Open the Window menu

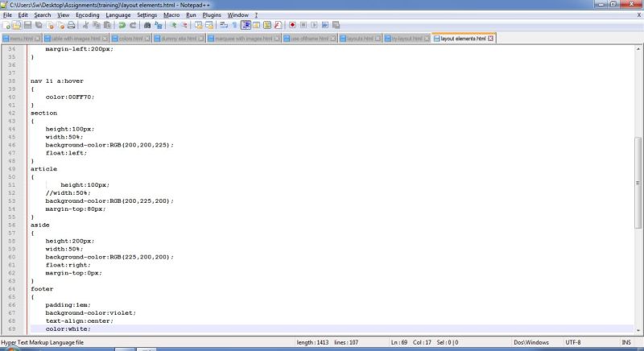[x=237, y=14]
